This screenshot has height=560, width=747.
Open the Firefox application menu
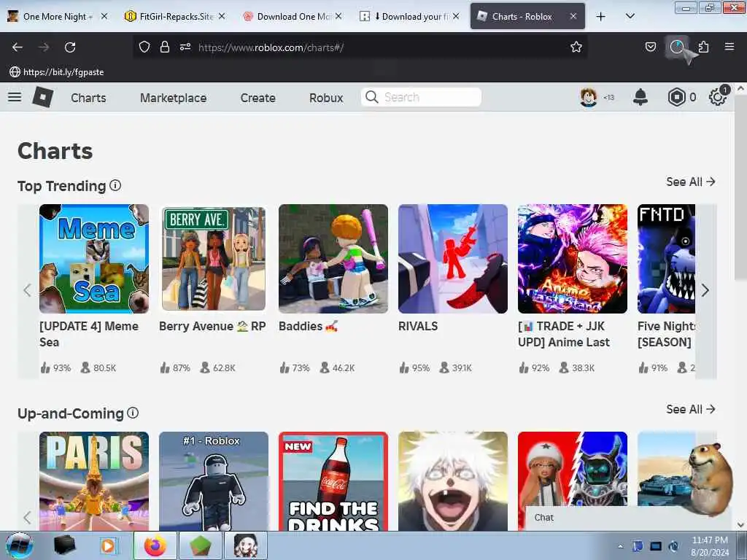pyautogui.click(x=729, y=47)
